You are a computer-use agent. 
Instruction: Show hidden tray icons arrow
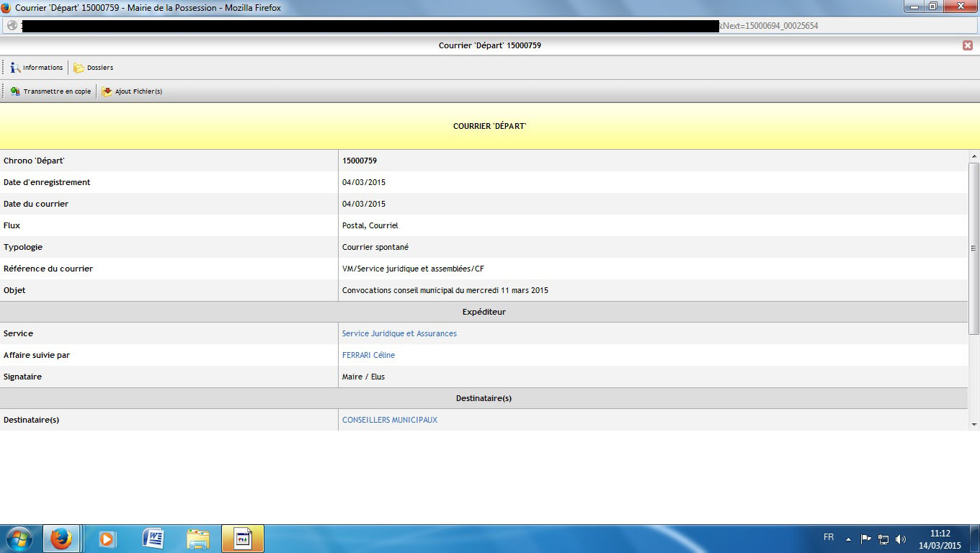849,539
